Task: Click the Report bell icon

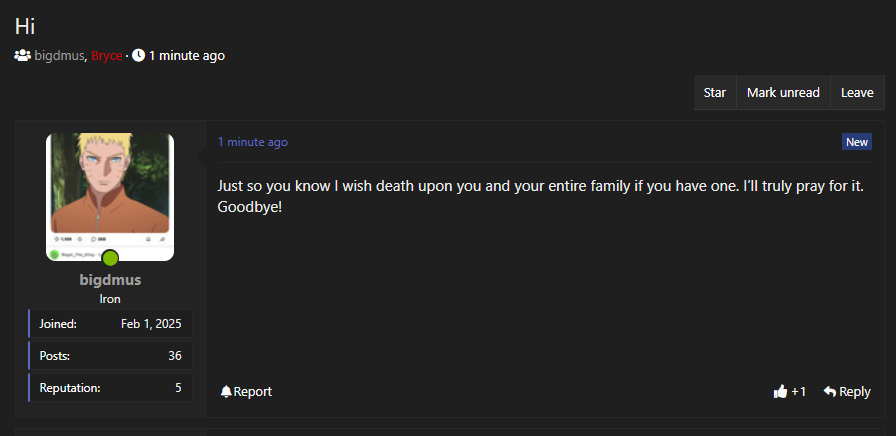Action: click(226, 391)
